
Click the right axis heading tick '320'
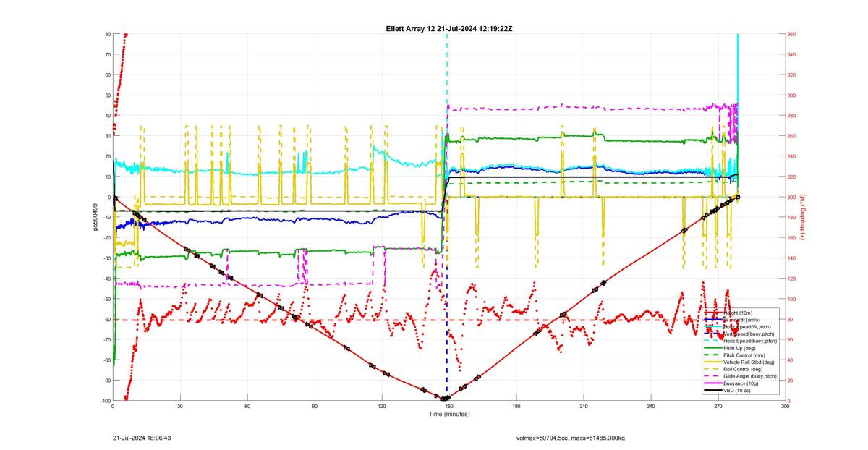click(x=792, y=75)
